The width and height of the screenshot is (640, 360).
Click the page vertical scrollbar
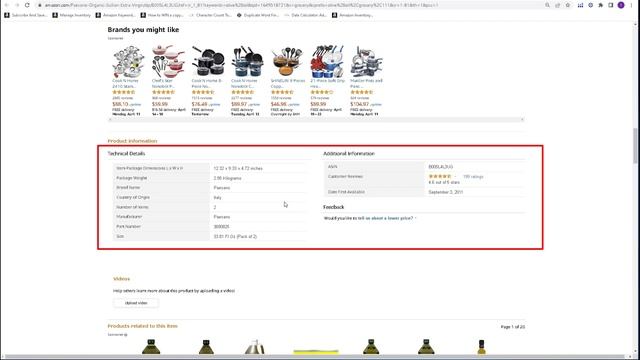pyautogui.click(x=636, y=145)
